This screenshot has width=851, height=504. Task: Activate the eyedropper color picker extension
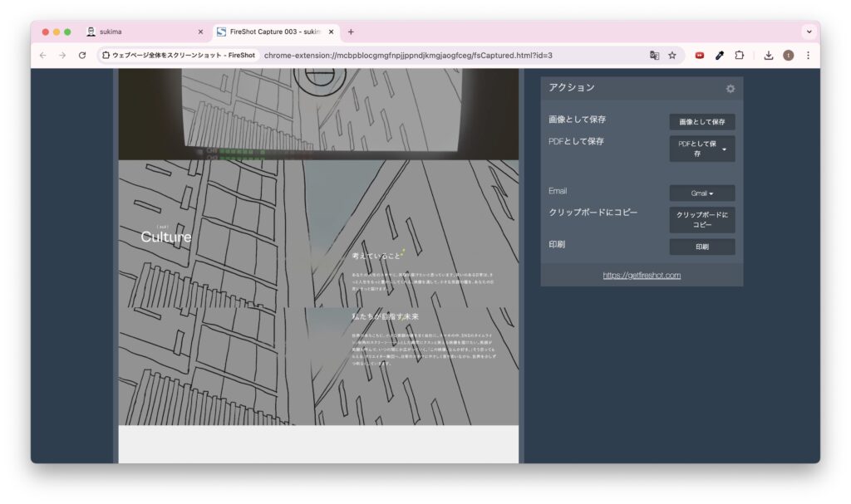[x=720, y=55]
